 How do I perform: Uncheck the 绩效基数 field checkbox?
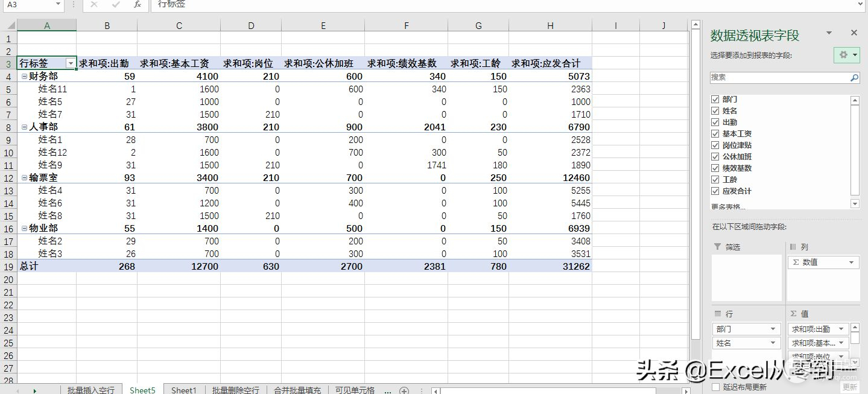pos(715,168)
